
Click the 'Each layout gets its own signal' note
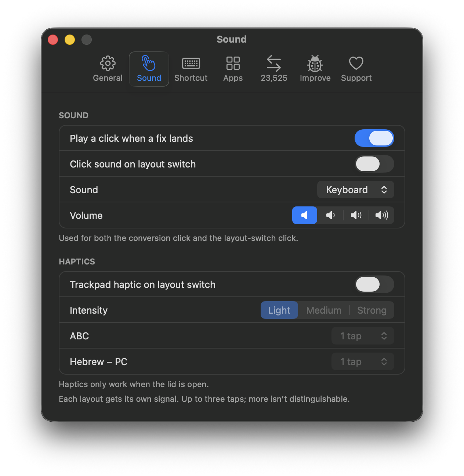[204, 399]
